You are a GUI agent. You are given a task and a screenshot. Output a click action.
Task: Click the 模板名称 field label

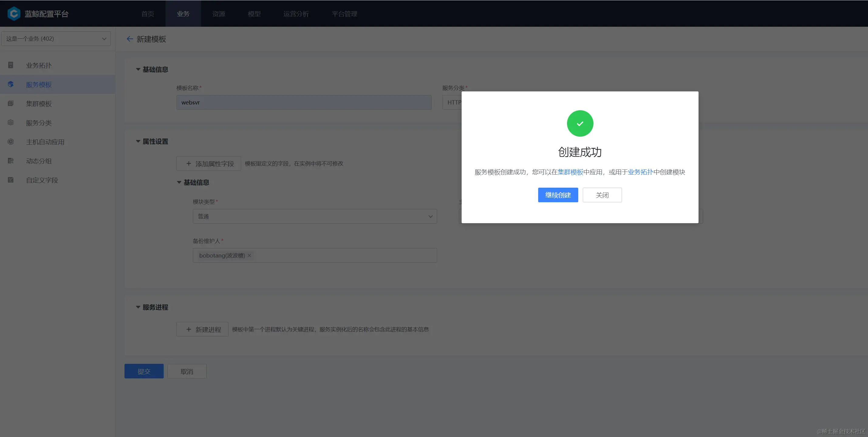tap(187, 88)
